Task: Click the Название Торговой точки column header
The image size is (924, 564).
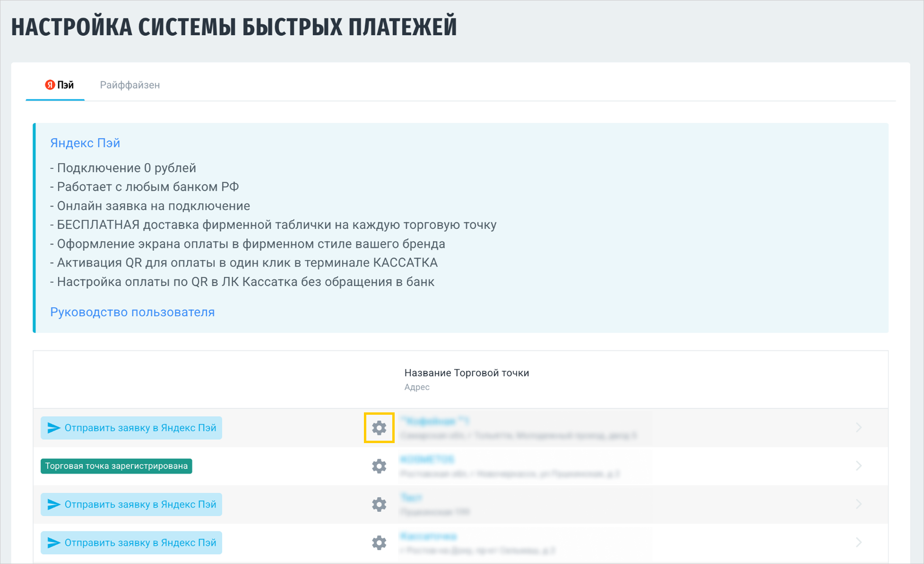Action: click(x=466, y=373)
